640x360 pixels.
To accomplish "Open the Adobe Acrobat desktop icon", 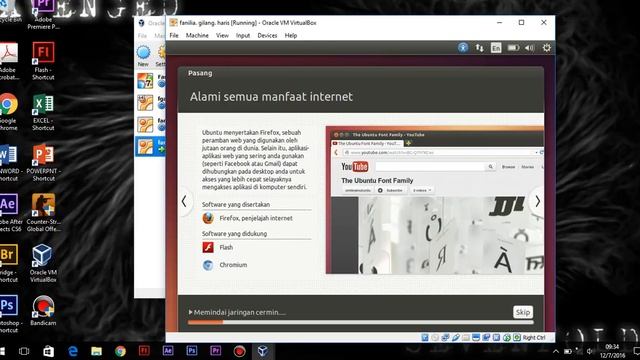I will click(x=8, y=61).
